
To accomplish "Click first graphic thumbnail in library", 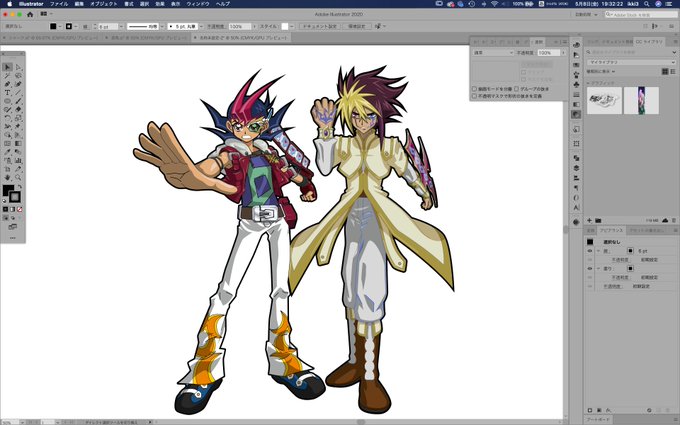I will pos(604,101).
